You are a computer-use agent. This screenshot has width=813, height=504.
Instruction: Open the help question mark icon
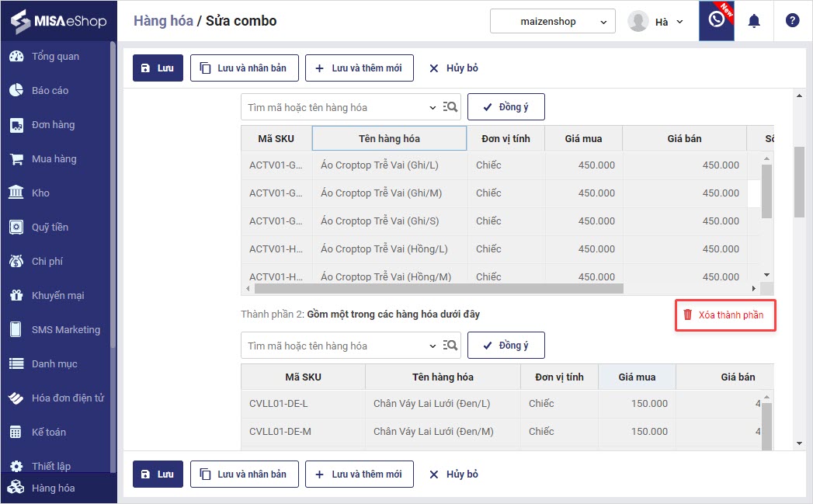[x=792, y=21]
